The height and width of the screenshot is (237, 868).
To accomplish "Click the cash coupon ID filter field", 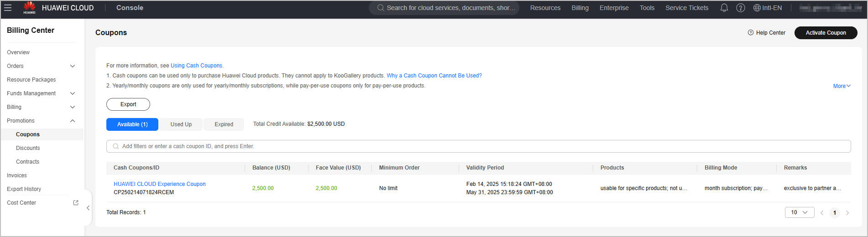I will pos(478,146).
